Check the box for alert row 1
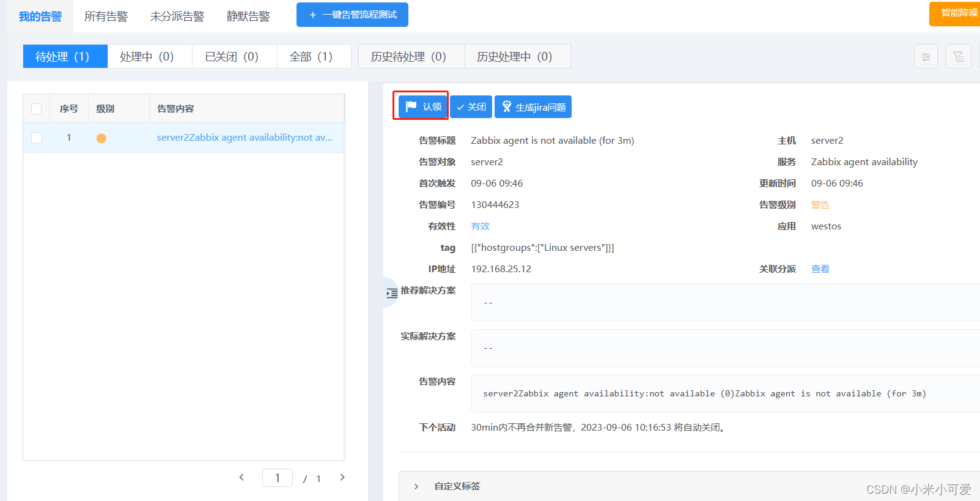The image size is (980, 501). pyautogui.click(x=37, y=138)
